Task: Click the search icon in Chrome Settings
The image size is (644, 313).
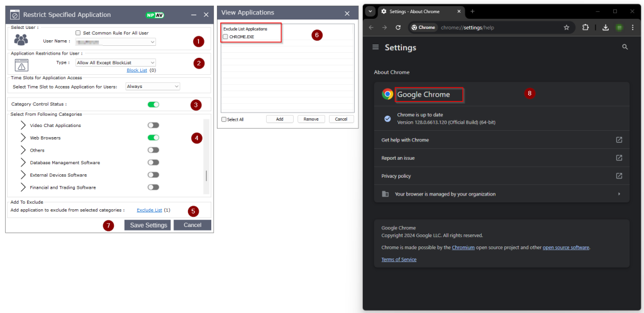Action: 625,47
